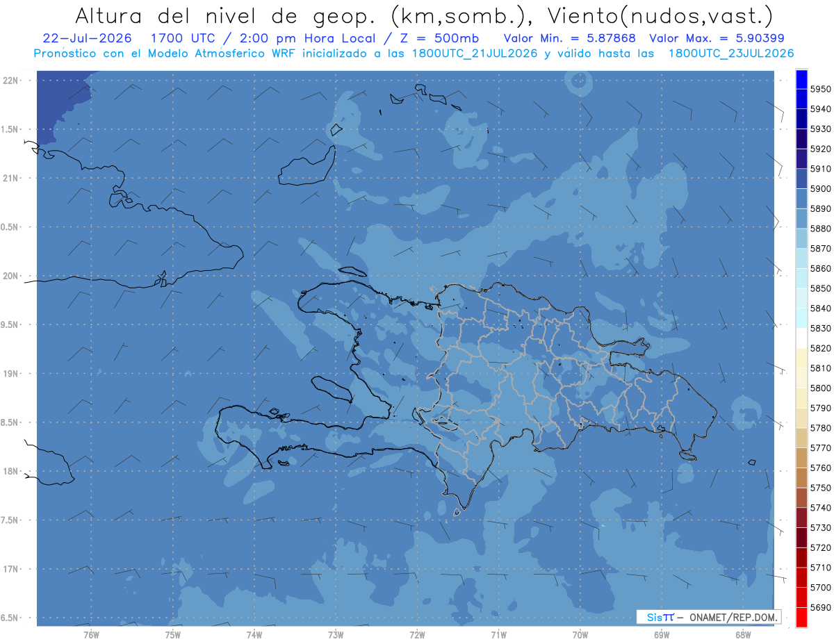
Task: Pick the bright red colorbar swatch below 5690
Action: 801,617
